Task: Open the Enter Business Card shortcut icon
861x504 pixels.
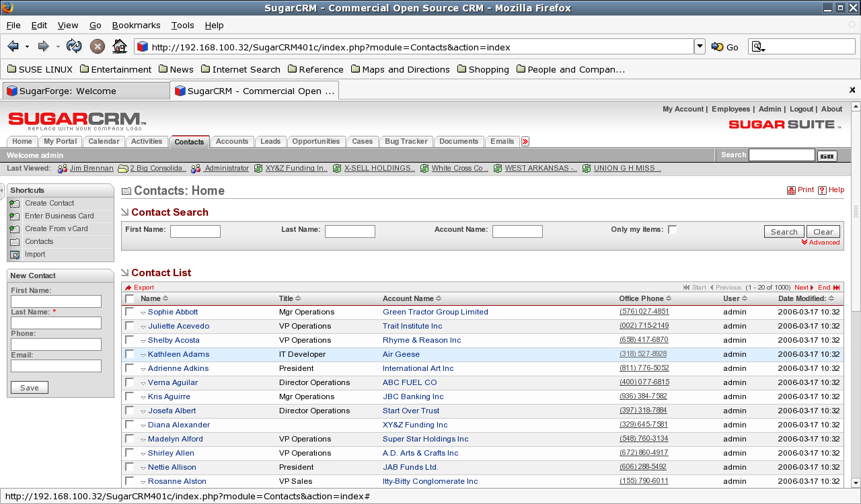Action: tap(15, 216)
